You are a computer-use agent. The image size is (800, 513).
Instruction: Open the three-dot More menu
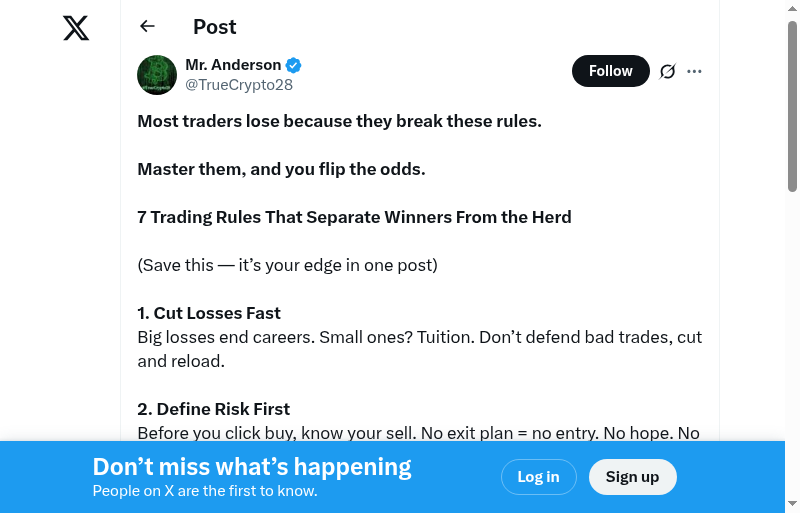pos(695,71)
